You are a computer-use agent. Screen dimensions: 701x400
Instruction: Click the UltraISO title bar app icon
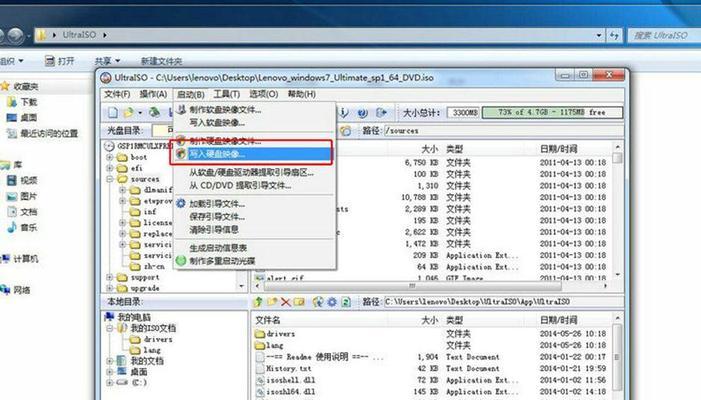click(106, 78)
